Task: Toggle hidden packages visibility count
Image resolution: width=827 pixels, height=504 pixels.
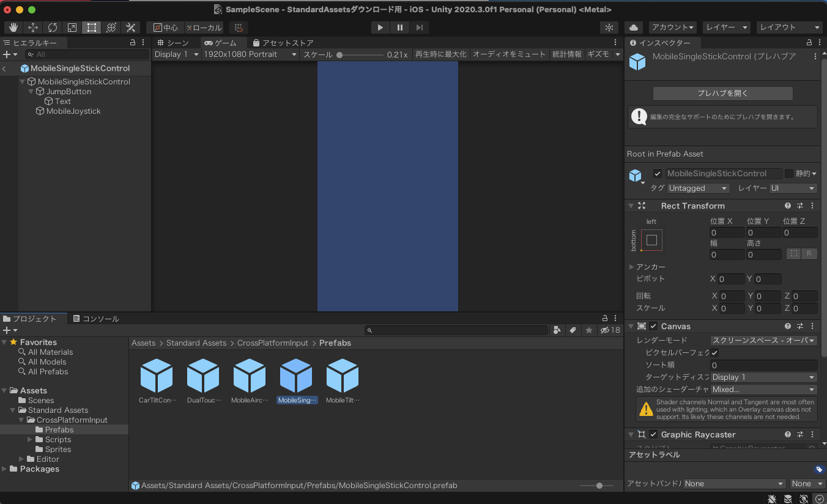Action: pos(610,330)
